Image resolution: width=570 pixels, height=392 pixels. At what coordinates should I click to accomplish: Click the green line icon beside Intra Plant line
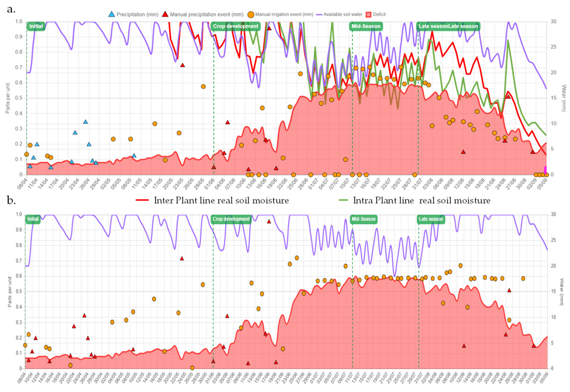343,200
